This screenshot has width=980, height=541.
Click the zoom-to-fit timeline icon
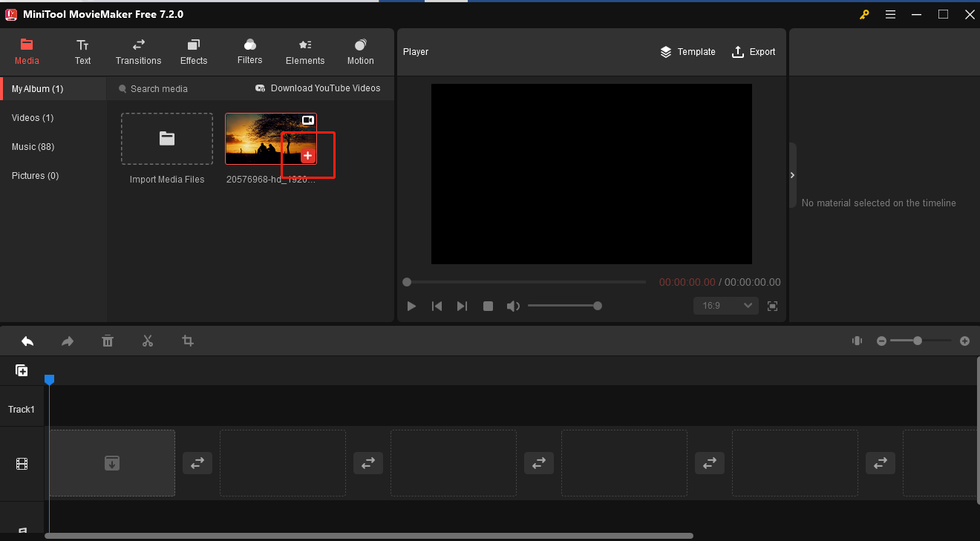point(857,341)
